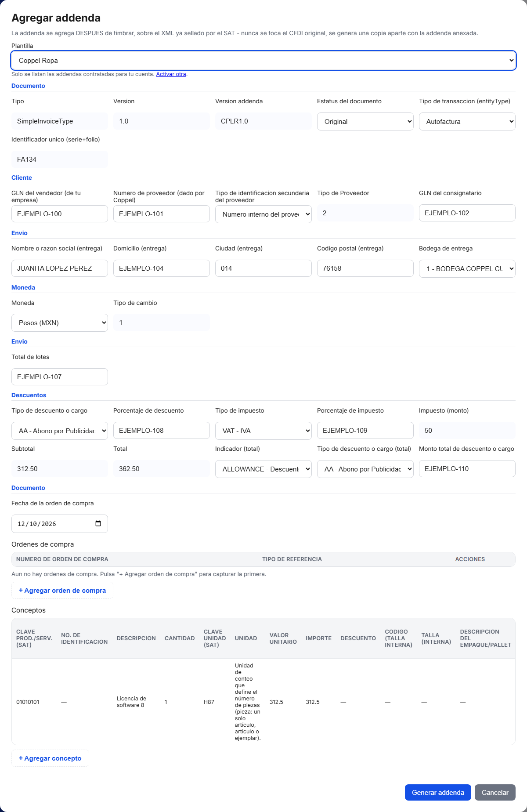The height and width of the screenshot is (812, 527).
Task: Click the 'ACCIONES' column header
Action: 470,559
